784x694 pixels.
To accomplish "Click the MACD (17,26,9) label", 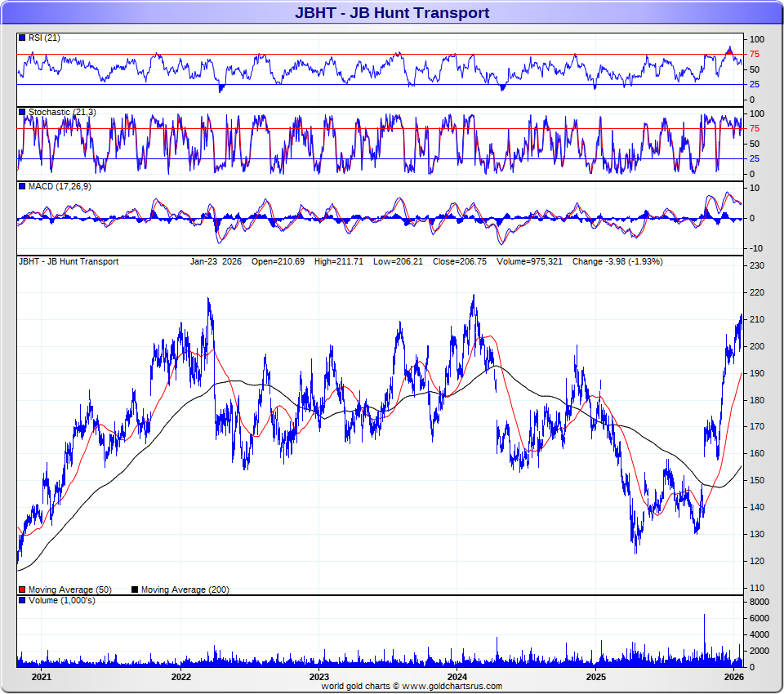I will tap(60, 186).
